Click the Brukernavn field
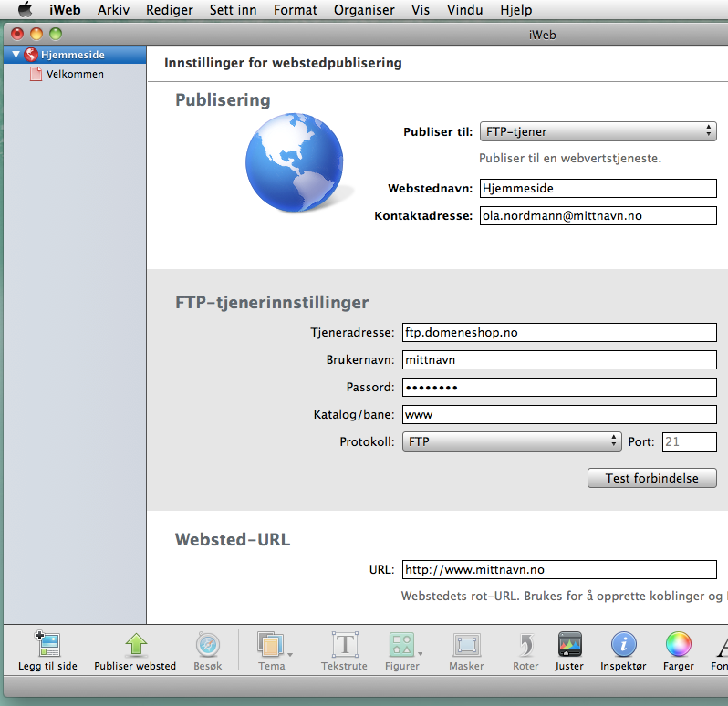The width and height of the screenshot is (728, 706). 559,359
